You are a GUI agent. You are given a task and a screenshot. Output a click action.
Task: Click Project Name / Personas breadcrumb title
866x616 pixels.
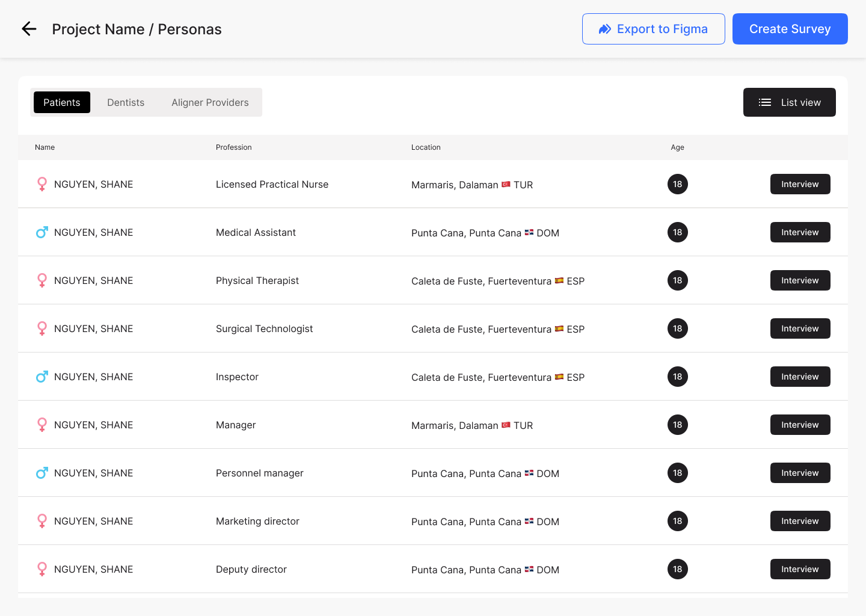pyautogui.click(x=137, y=29)
